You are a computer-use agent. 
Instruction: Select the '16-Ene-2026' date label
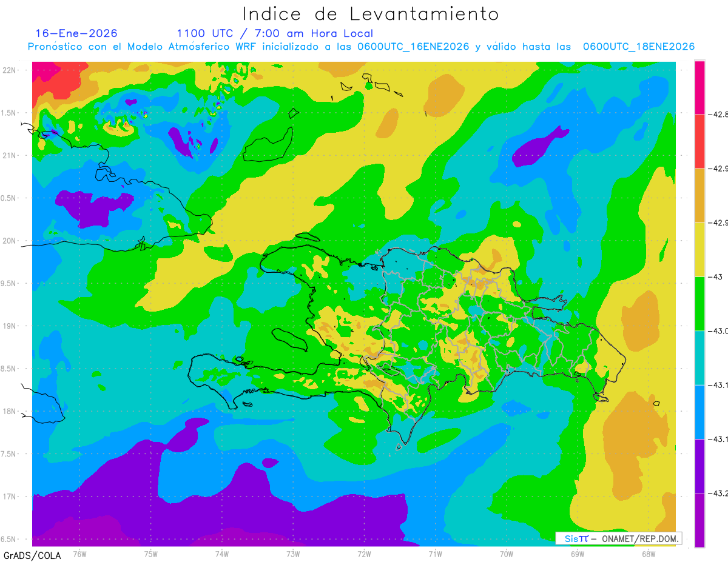click(x=76, y=33)
